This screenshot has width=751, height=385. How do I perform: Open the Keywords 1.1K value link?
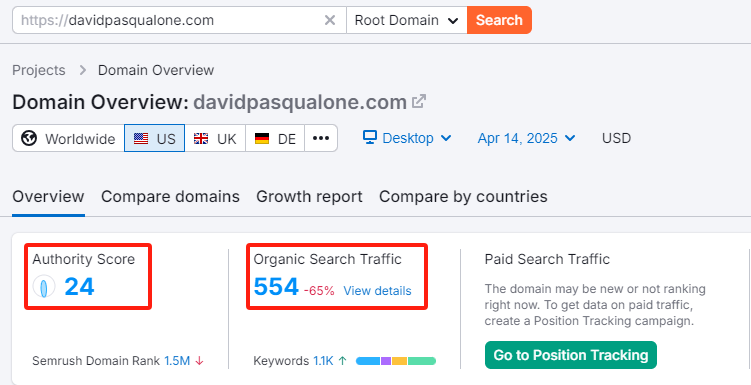323,361
